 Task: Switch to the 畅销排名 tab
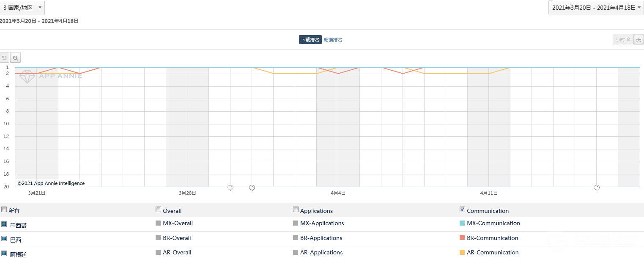coord(333,40)
